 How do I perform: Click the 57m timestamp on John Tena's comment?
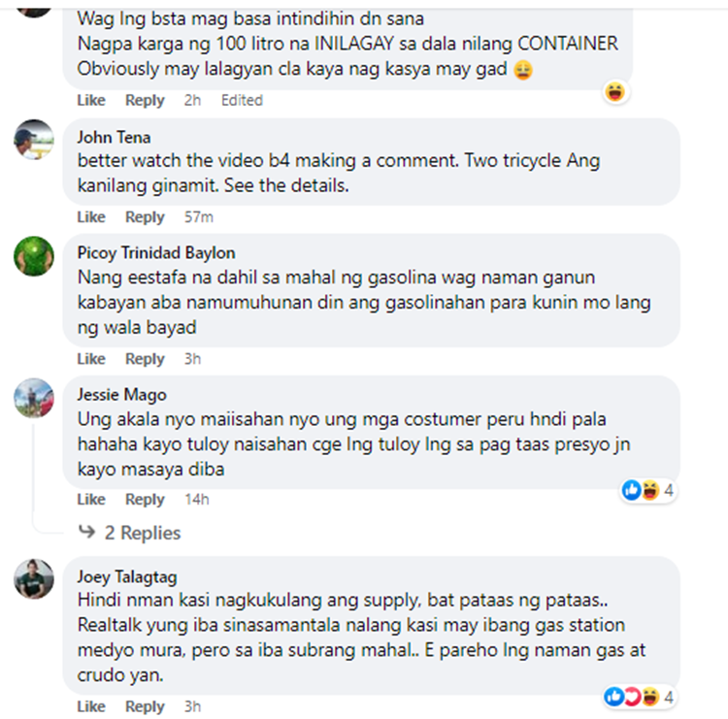[199, 216]
